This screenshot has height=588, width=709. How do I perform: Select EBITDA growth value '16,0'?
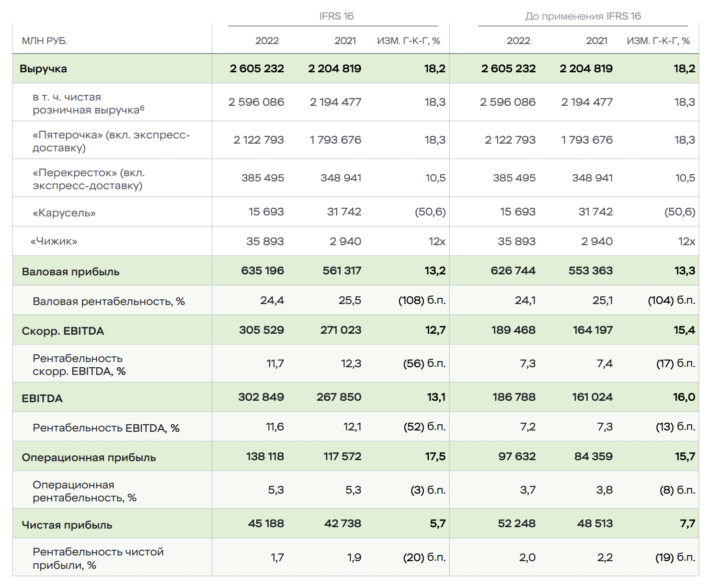(x=684, y=397)
